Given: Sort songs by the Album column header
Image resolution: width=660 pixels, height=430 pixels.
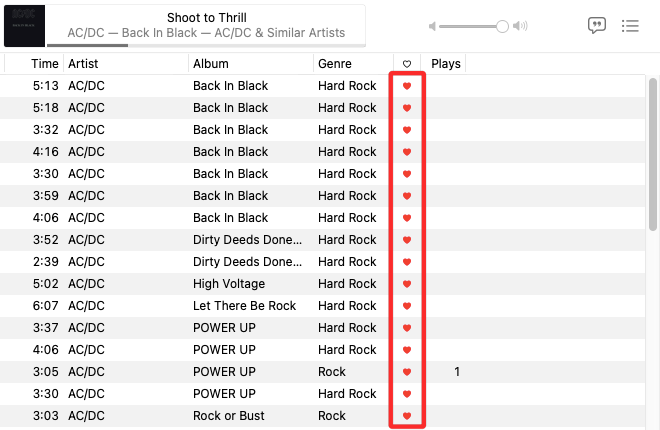Looking at the screenshot, I should 210,64.
